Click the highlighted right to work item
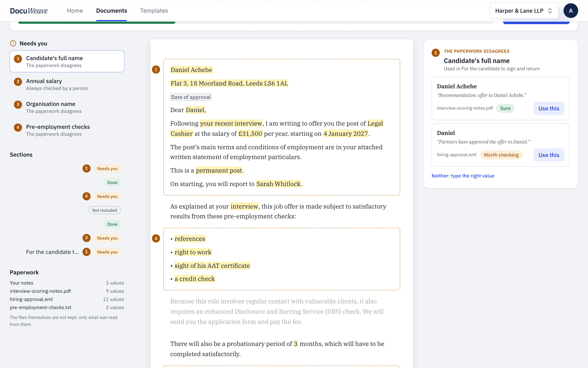This screenshot has height=368, width=588. (193, 252)
